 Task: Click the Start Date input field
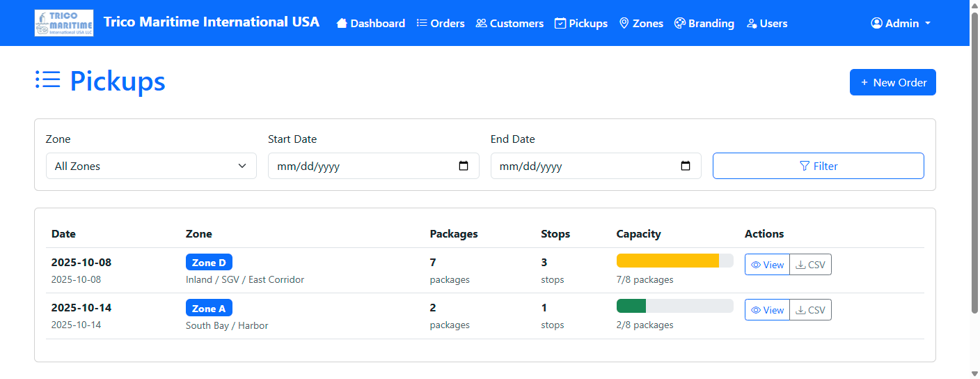point(362,167)
